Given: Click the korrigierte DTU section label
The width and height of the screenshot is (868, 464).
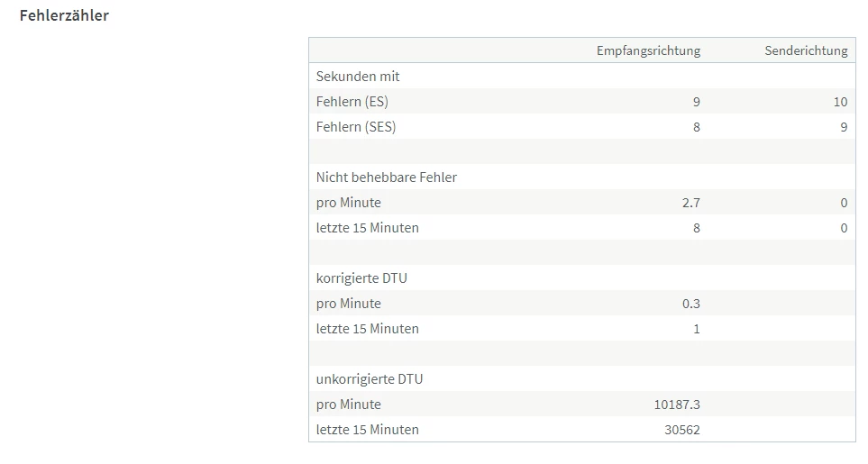Looking at the screenshot, I should pos(361,278).
